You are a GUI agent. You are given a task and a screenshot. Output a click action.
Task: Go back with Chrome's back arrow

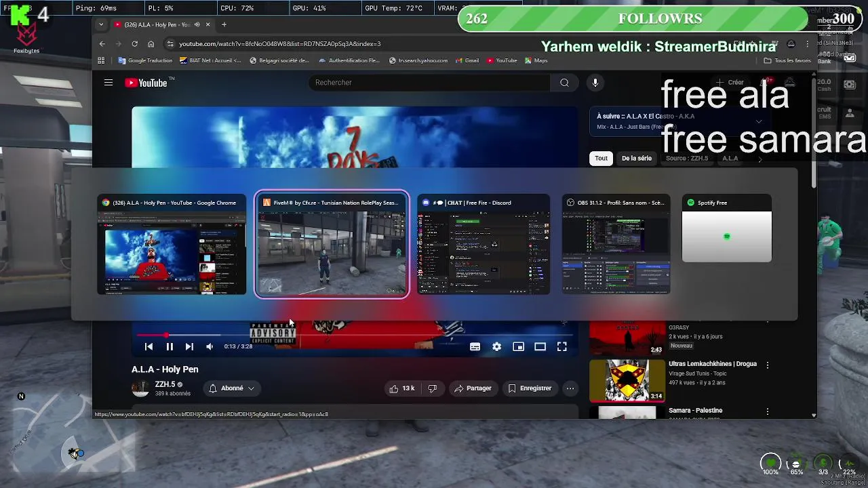pos(102,44)
